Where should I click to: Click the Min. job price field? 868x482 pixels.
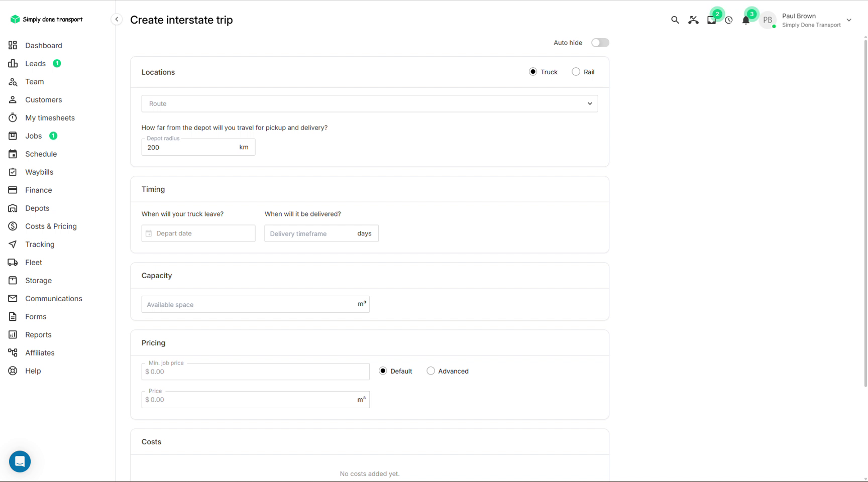[256, 372]
